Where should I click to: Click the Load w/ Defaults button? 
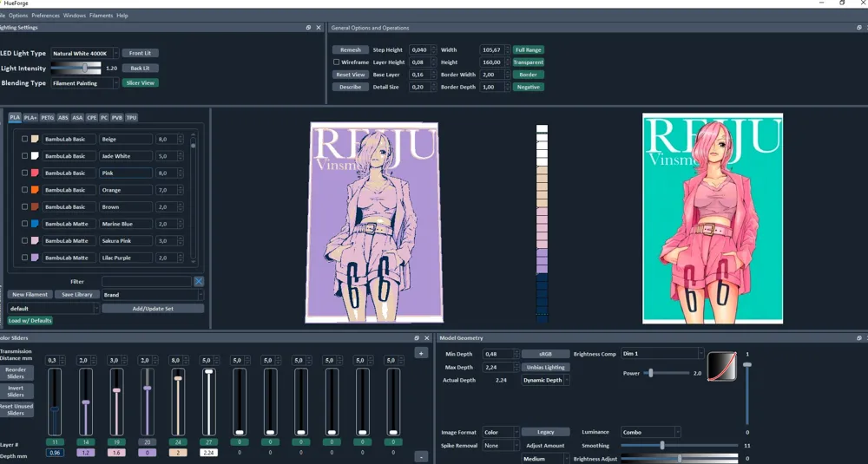[30, 321]
